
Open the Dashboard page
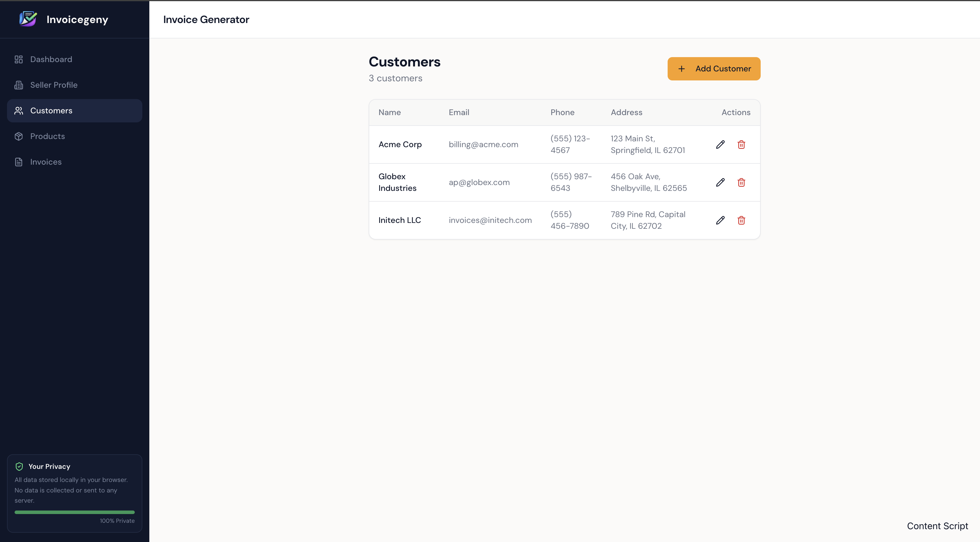coord(51,59)
